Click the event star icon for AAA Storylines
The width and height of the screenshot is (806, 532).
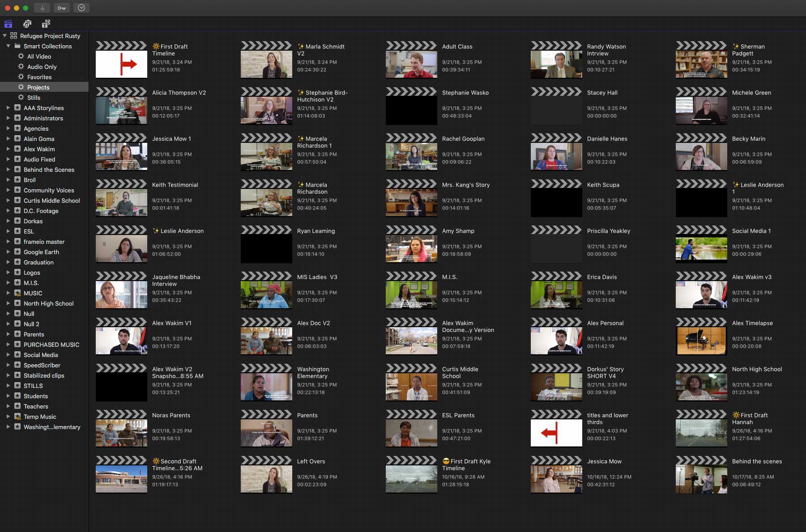click(17, 108)
